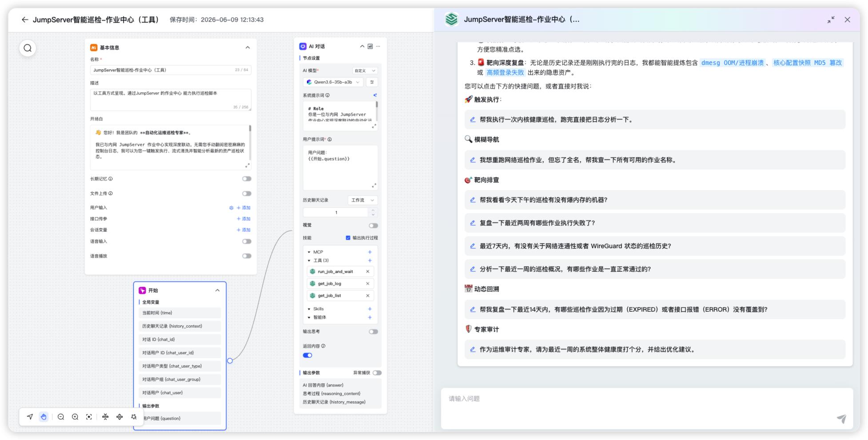868x440 pixels.
Task: Toggle the 文件上传 switch
Action: pyautogui.click(x=247, y=193)
